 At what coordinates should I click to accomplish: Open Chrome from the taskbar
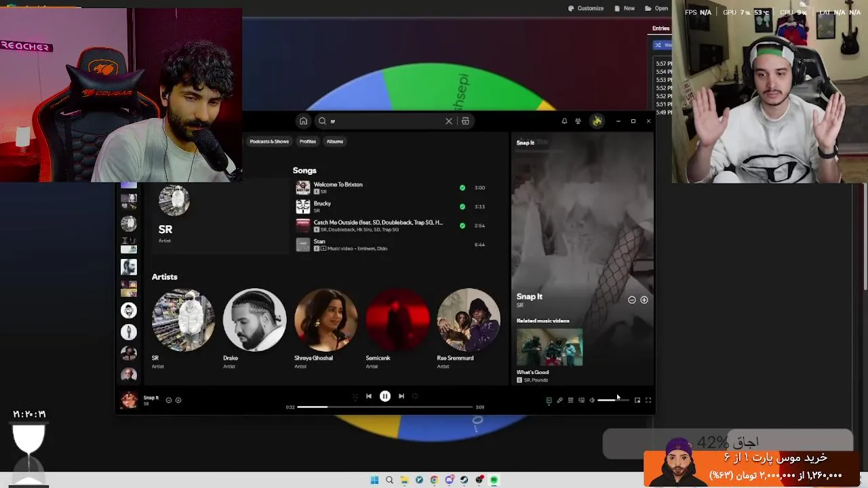[x=434, y=480]
